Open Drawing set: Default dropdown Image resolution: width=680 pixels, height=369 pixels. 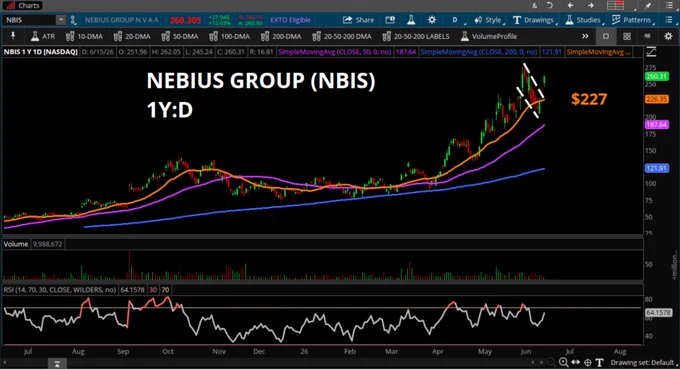[644, 362]
